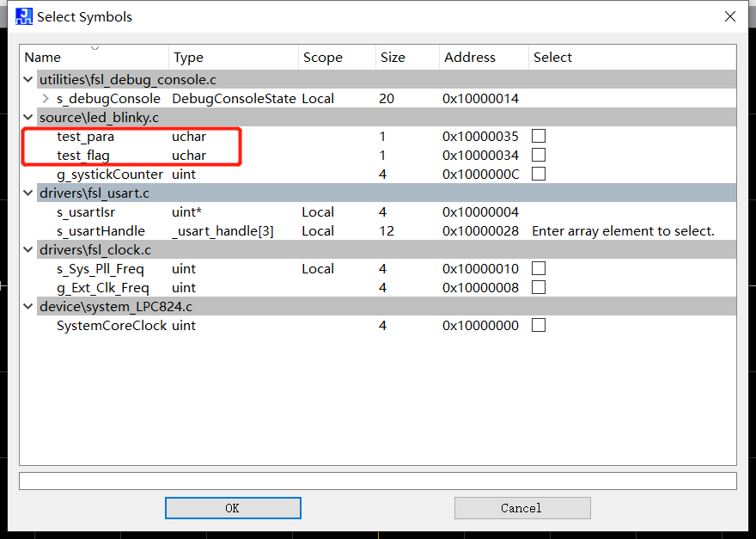Toggle the g_Ext_Clk_Freq checkbox
This screenshot has height=539, width=756.
point(539,287)
